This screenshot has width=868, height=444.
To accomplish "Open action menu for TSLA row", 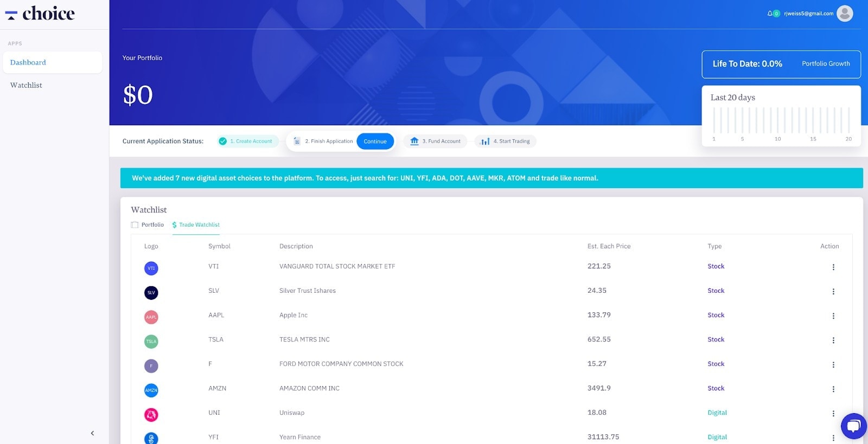I will pos(833,340).
